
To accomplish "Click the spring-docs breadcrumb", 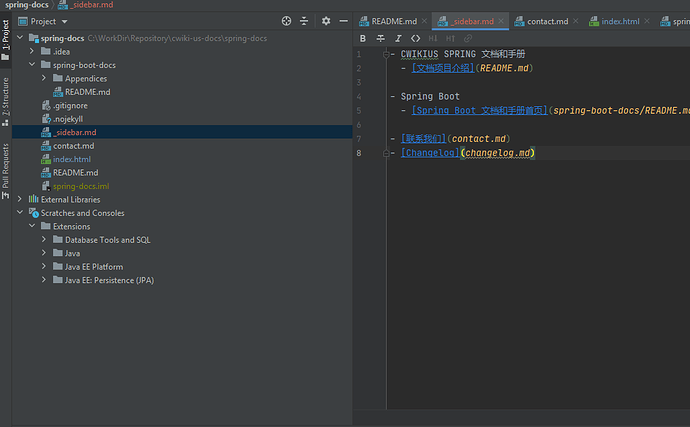I will (x=26, y=5).
